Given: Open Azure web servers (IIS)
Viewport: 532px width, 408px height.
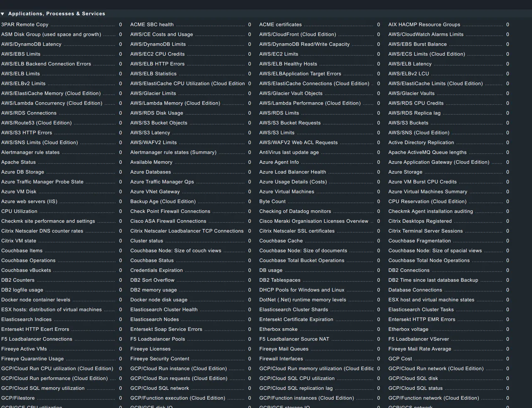Looking at the screenshot, I should point(29,202).
